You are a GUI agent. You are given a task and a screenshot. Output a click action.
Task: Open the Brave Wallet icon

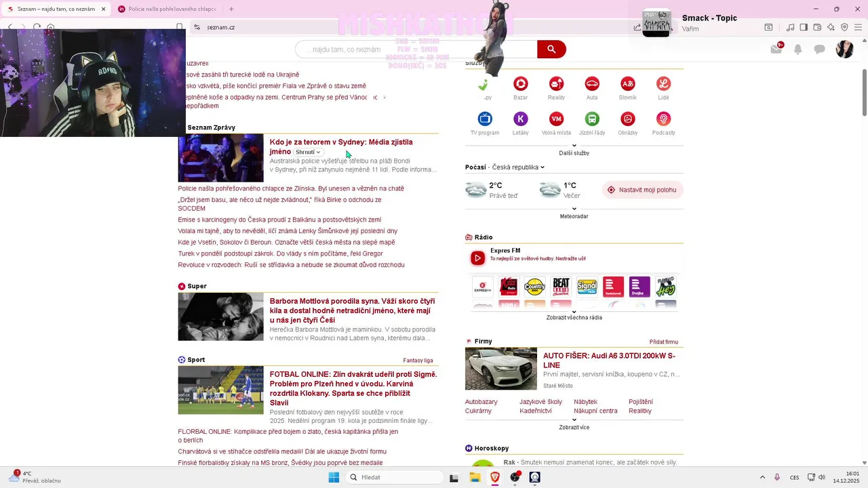(x=817, y=27)
